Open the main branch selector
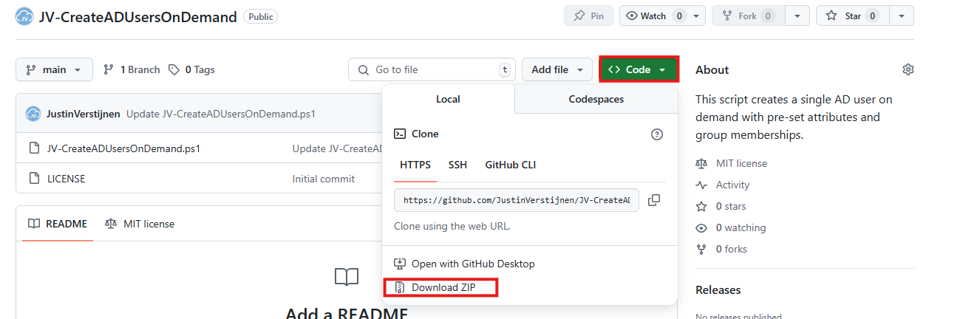980x319 pixels. (54, 69)
